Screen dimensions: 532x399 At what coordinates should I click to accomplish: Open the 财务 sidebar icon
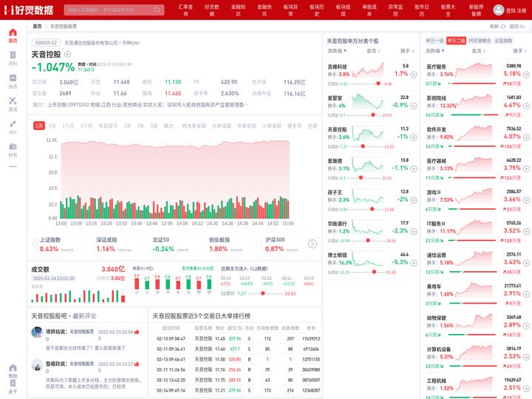(x=13, y=146)
